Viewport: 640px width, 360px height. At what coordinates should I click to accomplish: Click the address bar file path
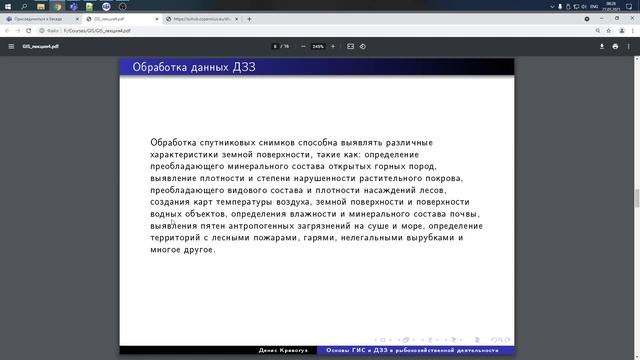point(97,31)
